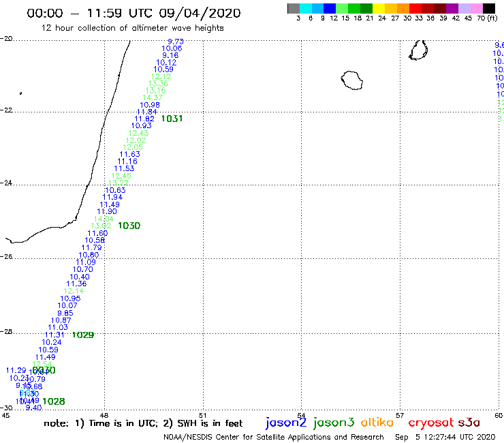Image resolution: width=504 pixels, height=443 pixels.
Task: Click wave height value 10.70
Action: [83, 270]
